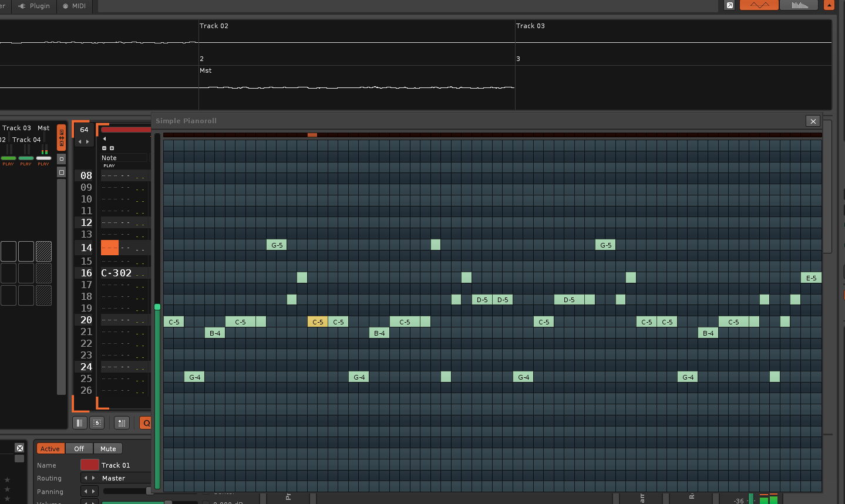Switch to the track scopes waveform view
Image resolution: width=845 pixels, height=504 pixels.
click(759, 5)
